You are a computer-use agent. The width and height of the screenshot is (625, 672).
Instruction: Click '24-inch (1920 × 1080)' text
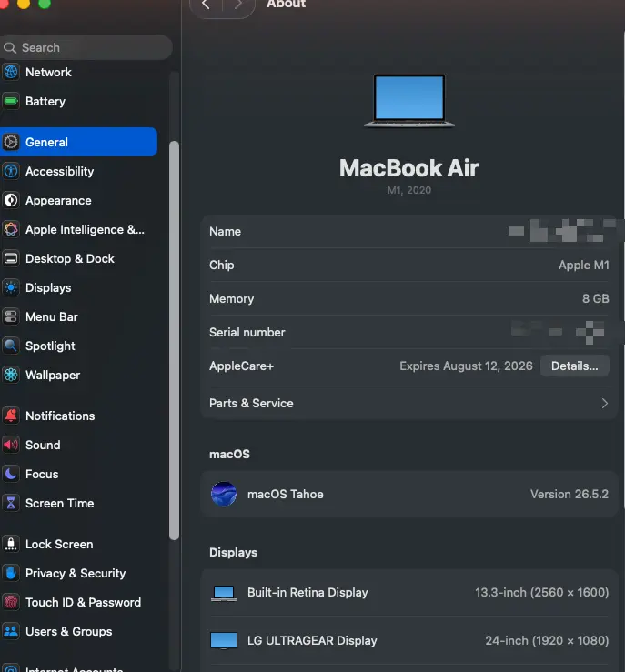(547, 641)
